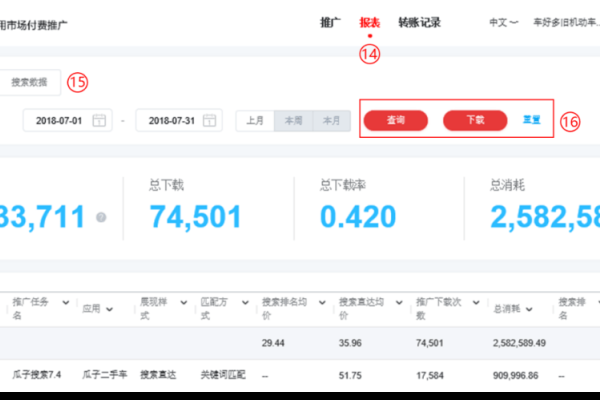Viewport: 600px width, 400px height.
Task: Click the blue 重置 link
Action: (532, 120)
